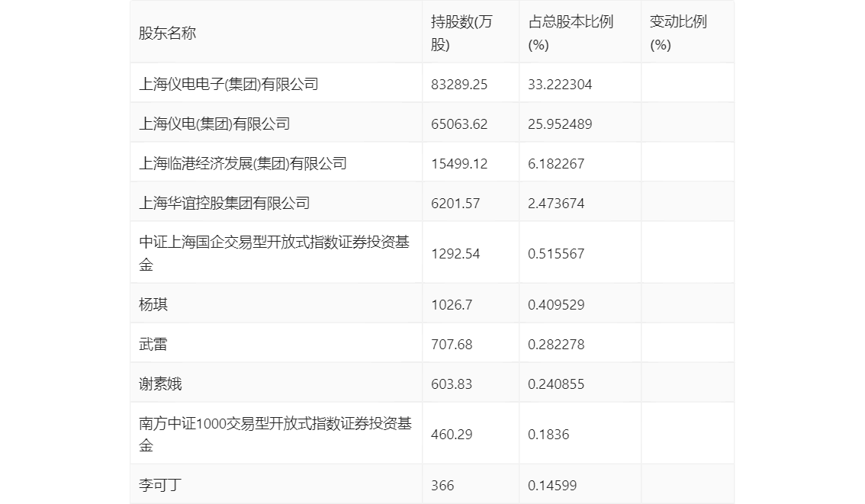
Task: Select share count 603.83
Action: pos(452,384)
